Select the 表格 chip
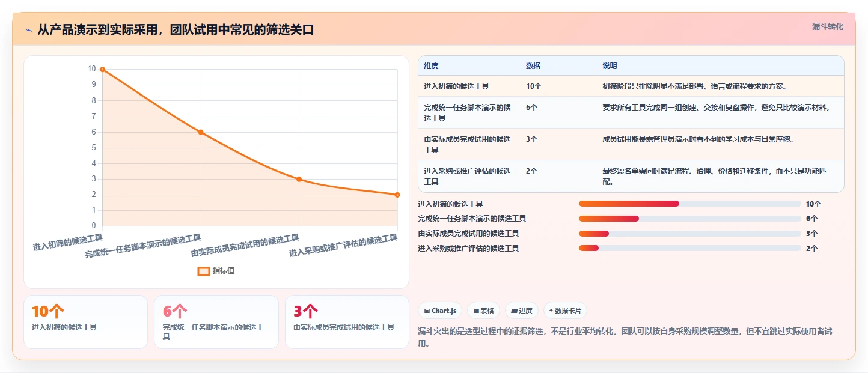The height and width of the screenshot is (373, 868). tap(483, 311)
